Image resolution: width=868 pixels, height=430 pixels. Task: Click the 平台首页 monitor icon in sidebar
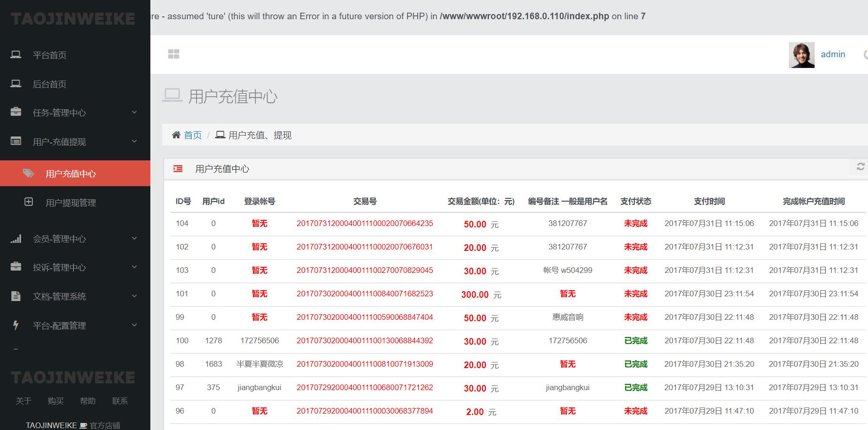(15, 54)
